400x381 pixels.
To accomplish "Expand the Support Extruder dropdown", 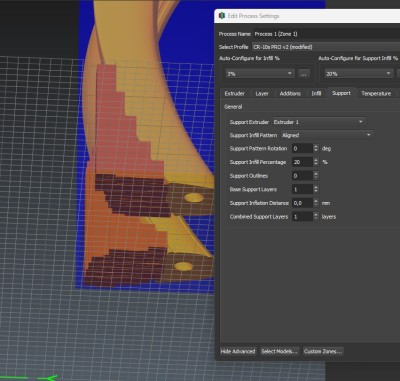I will point(319,122).
